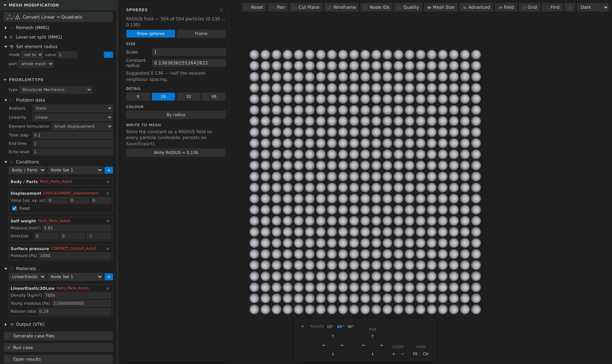Zoom out with the minus control
Screen dimensions: 612x364
(402, 354)
